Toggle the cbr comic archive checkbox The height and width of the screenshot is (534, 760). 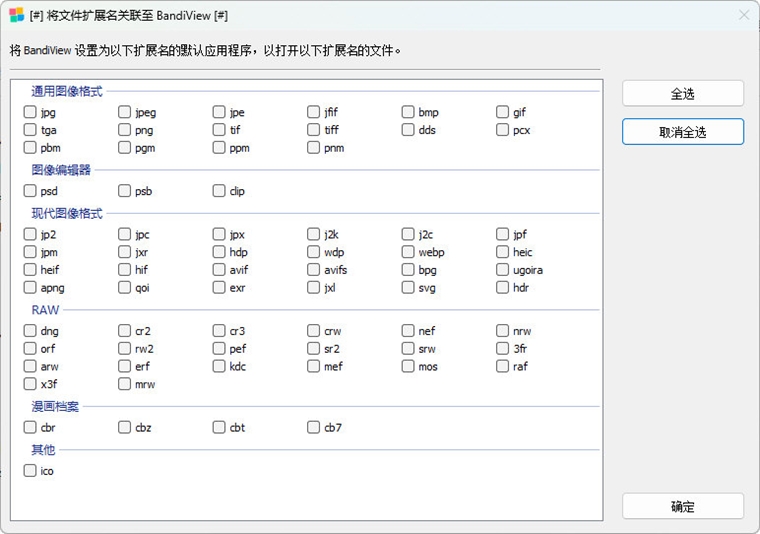[30, 427]
